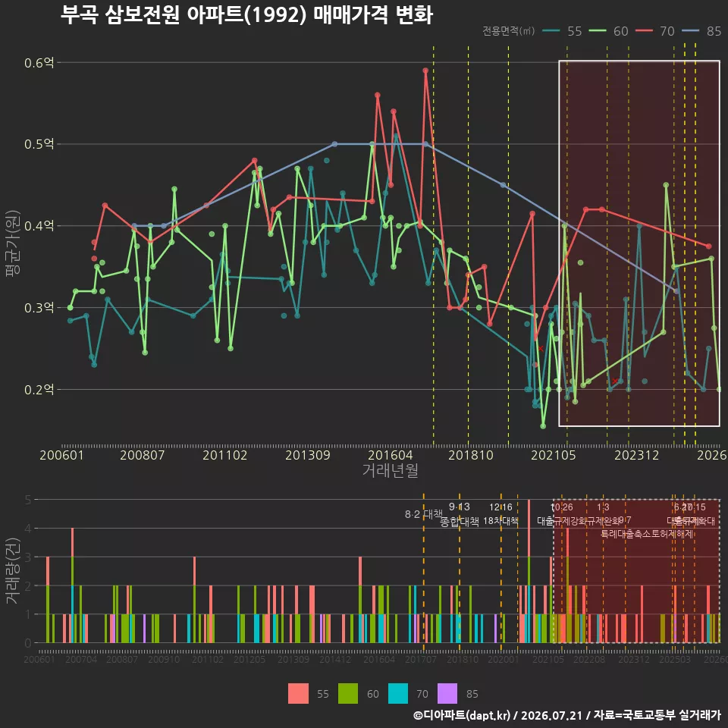Click the 201205 label on volume chart
728x728 pixels.
(249, 659)
